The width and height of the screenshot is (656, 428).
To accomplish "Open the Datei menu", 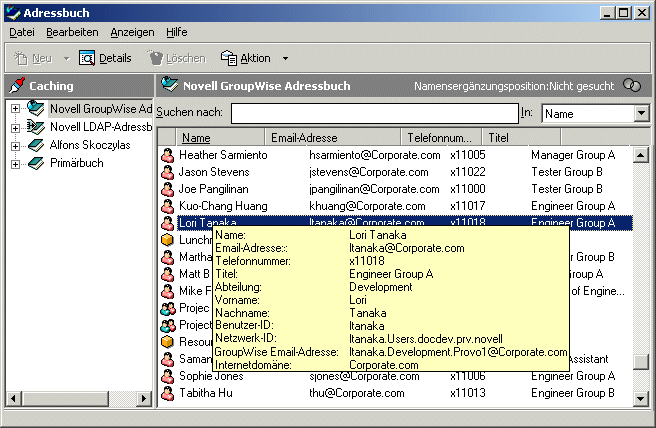I will (x=21, y=32).
